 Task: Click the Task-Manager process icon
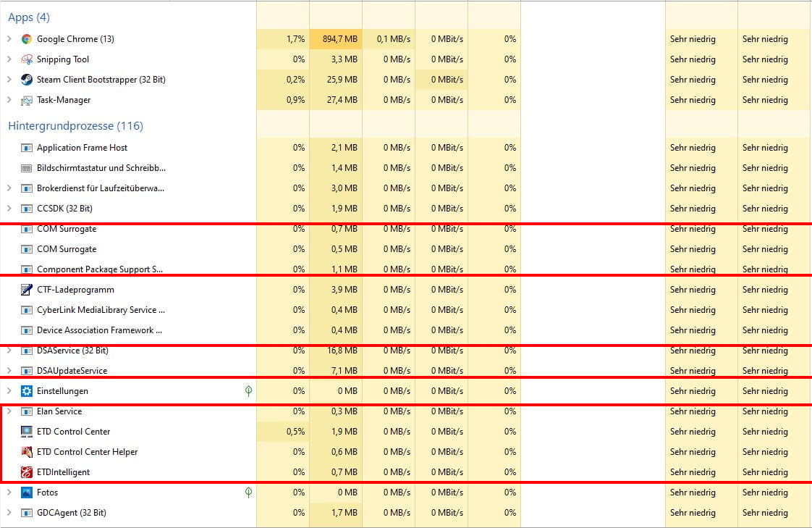(x=27, y=100)
